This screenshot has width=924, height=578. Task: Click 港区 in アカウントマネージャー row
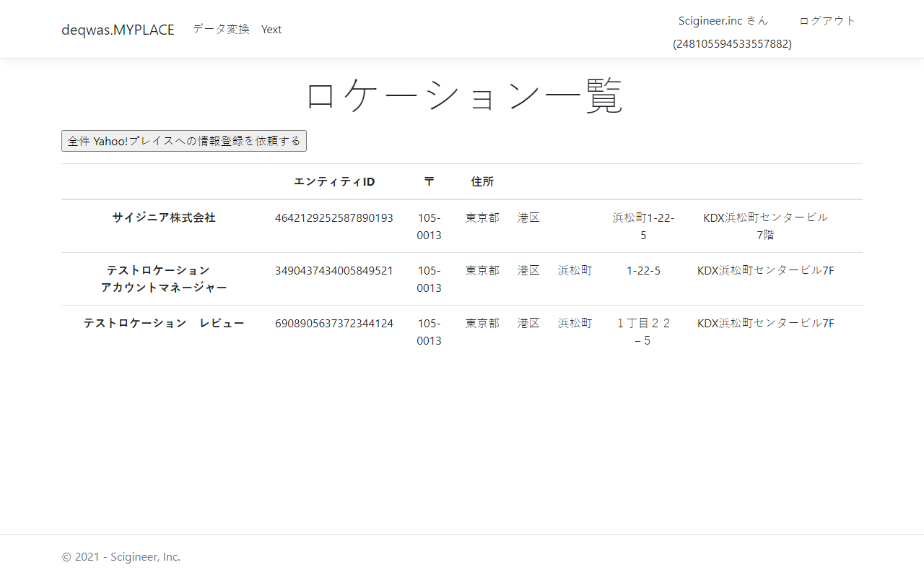[x=528, y=270]
